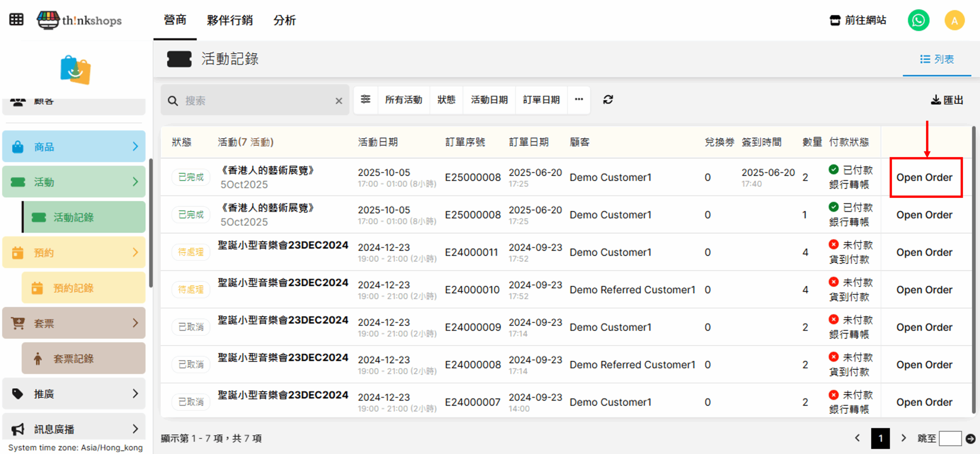Open the user avatar A
This screenshot has height=454, width=980.
[954, 20]
